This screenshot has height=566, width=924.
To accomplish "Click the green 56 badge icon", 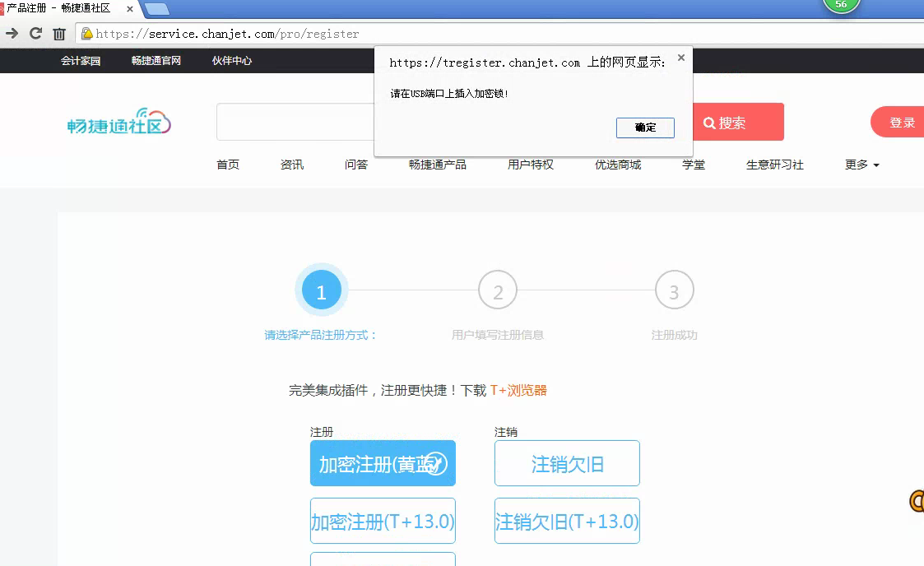I will click(841, 5).
